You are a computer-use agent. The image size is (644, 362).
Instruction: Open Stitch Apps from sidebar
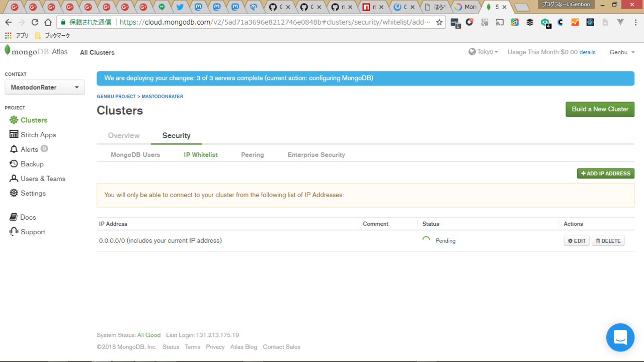click(38, 135)
